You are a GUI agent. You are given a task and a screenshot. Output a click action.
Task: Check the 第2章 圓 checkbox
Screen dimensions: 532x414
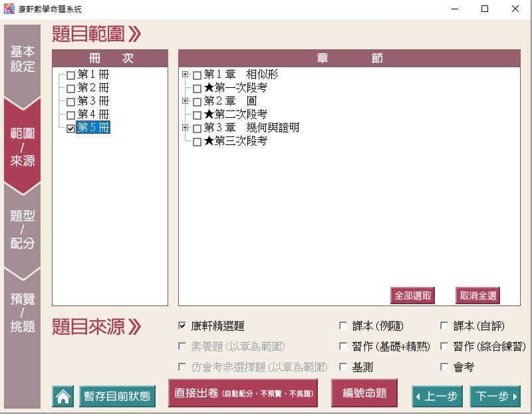197,102
